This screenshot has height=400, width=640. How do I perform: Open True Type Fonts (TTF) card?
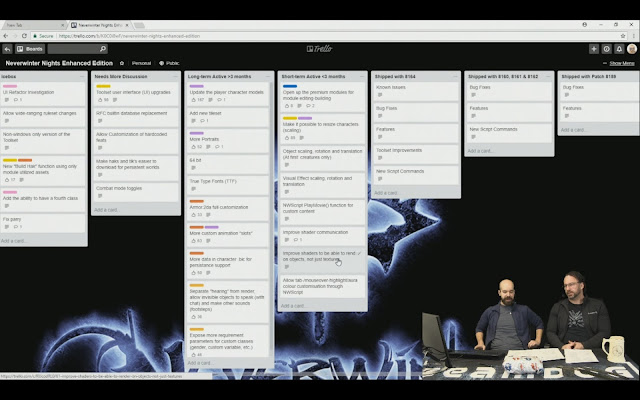(229, 184)
